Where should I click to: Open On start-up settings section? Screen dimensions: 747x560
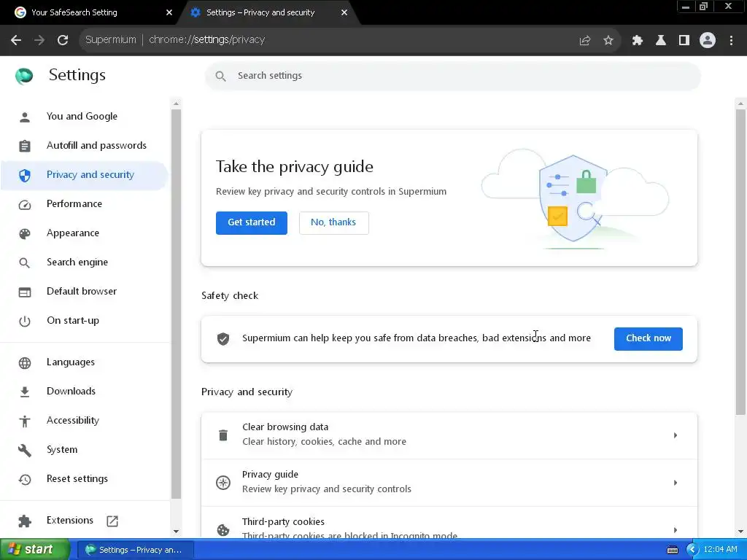click(85, 321)
